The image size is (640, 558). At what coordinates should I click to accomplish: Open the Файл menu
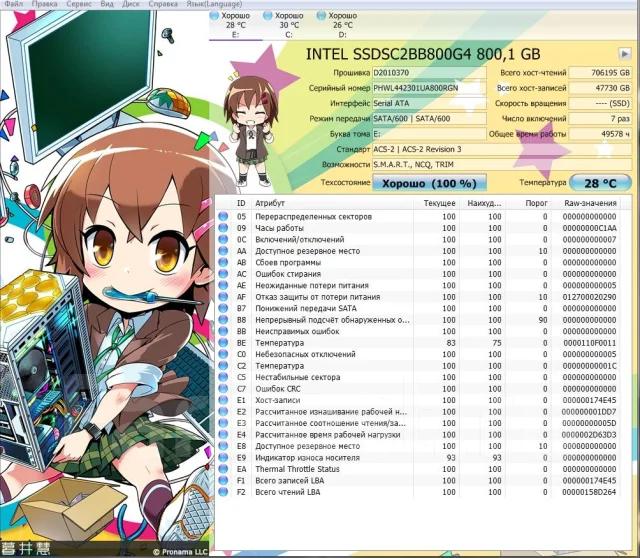[13, 4]
